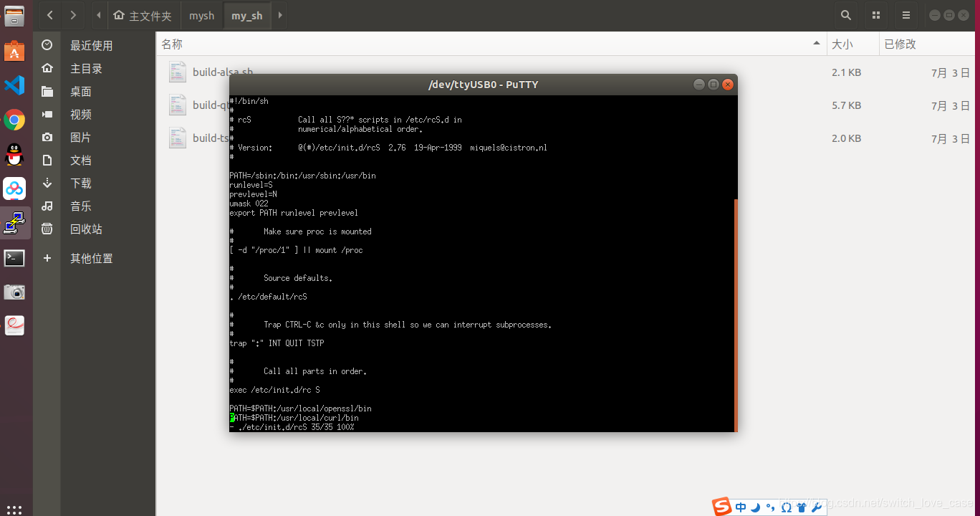Open Documents in the sidebar
The width and height of the screenshot is (980, 516).
pyautogui.click(x=95, y=160)
